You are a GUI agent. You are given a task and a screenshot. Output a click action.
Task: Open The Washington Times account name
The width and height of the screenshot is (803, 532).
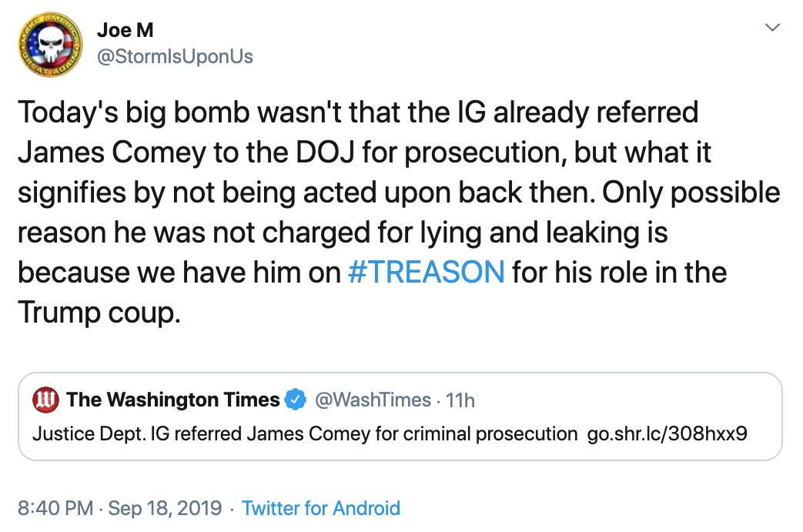coord(172,400)
